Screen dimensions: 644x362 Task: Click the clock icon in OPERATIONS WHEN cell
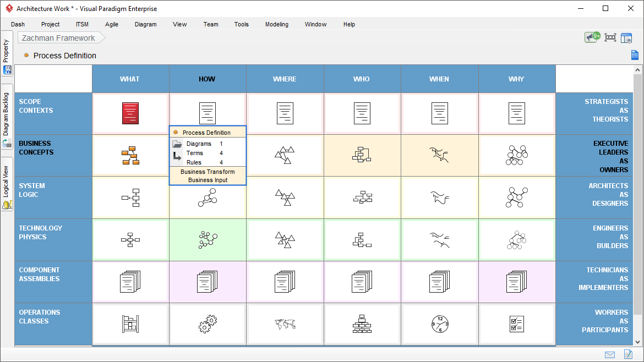[x=439, y=324]
